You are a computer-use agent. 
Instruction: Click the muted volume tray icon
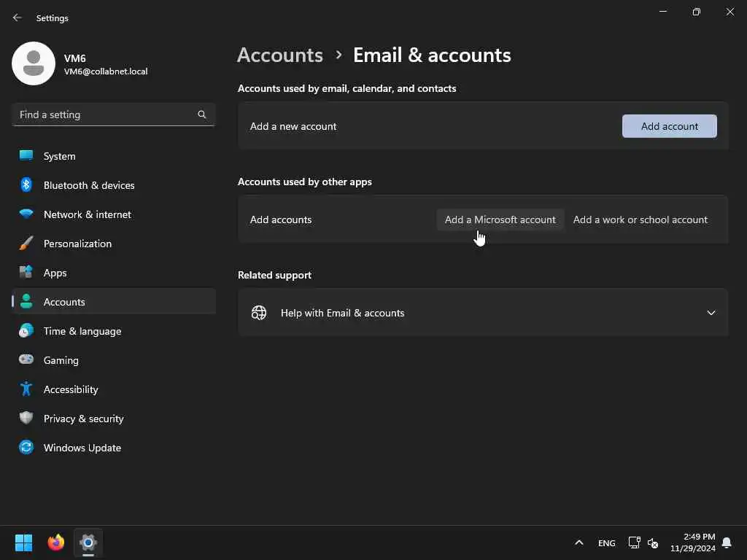(x=653, y=542)
